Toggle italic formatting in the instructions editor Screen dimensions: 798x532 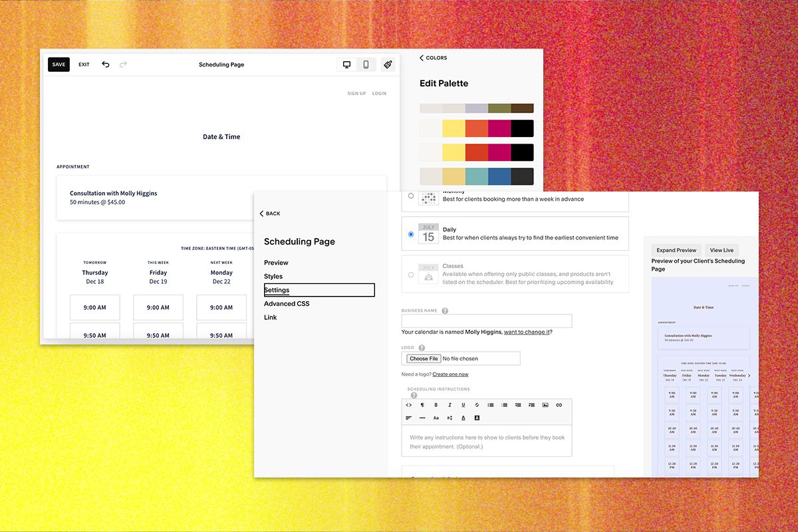coord(450,404)
